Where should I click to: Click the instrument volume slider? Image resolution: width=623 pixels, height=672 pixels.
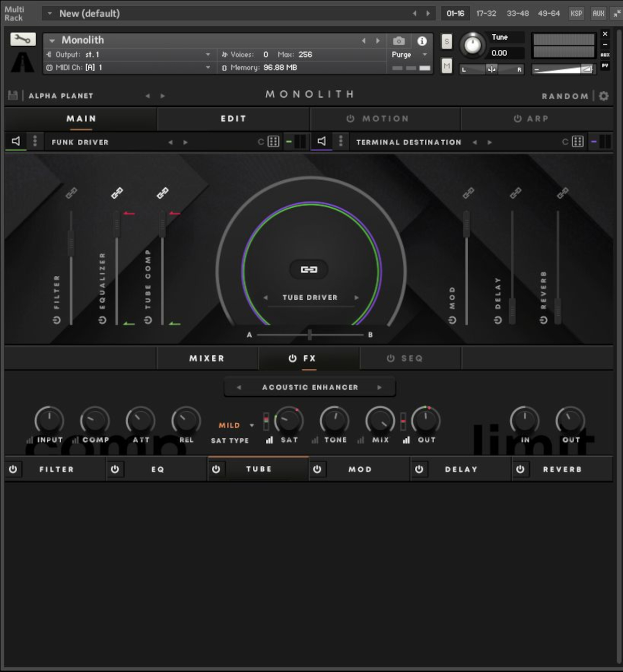click(x=564, y=69)
